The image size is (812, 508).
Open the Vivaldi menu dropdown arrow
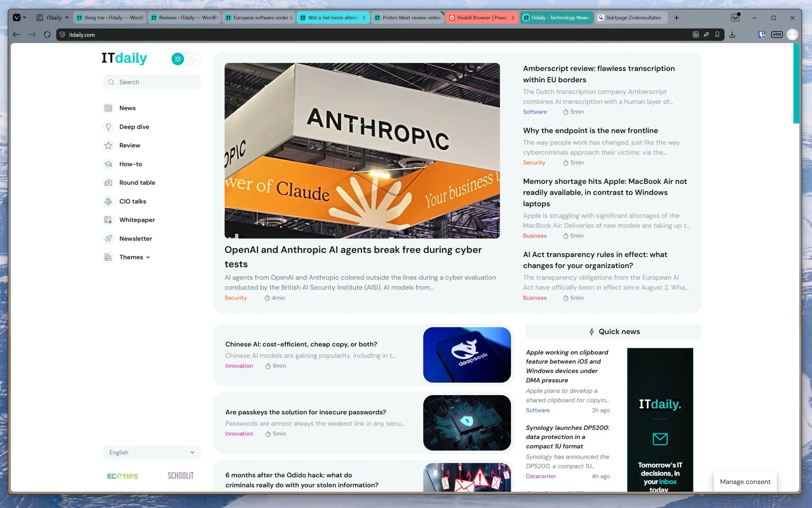24,17
